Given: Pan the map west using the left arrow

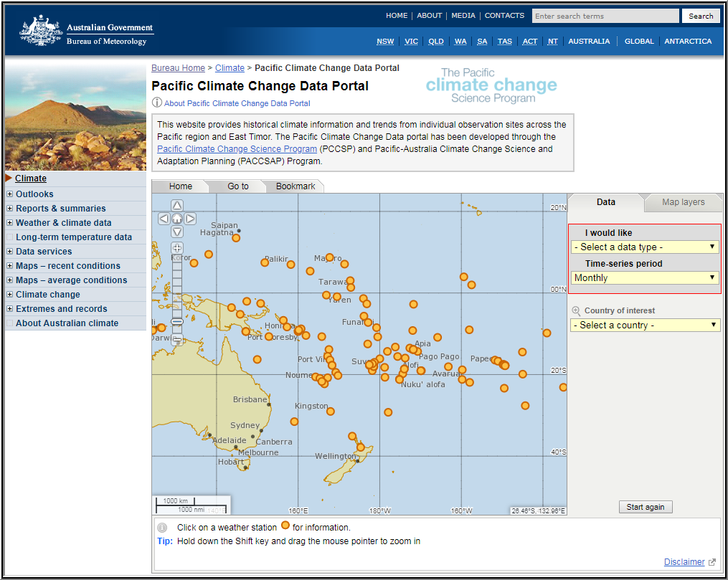Looking at the screenshot, I should click(x=164, y=219).
